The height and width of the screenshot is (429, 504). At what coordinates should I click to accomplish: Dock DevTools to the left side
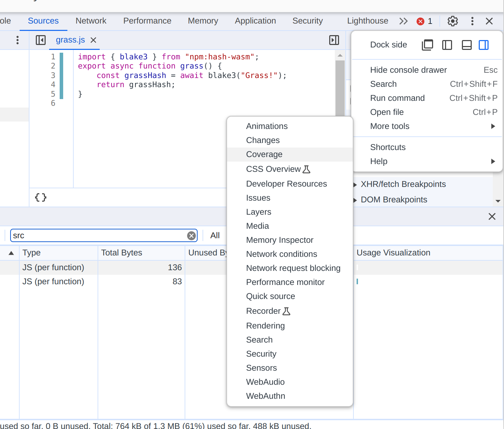tap(447, 45)
